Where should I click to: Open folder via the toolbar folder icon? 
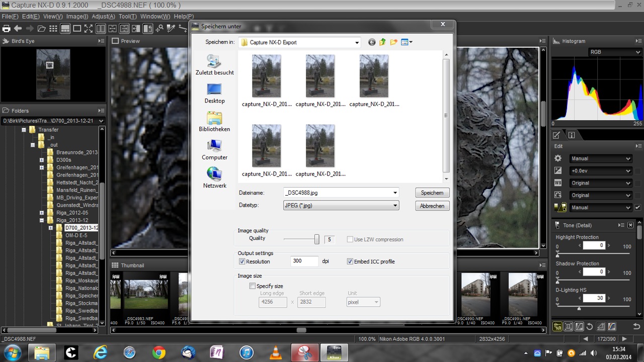tap(41, 29)
